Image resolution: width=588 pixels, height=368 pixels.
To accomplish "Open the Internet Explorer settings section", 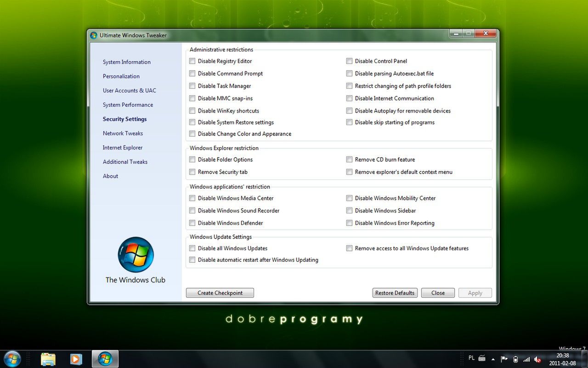I will [123, 147].
